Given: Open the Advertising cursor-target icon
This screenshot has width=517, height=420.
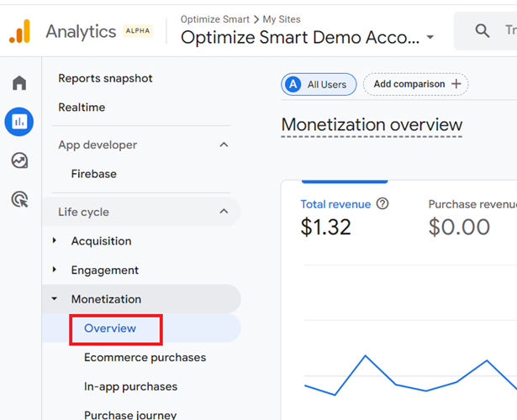Looking at the screenshot, I should (x=20, y=199).
